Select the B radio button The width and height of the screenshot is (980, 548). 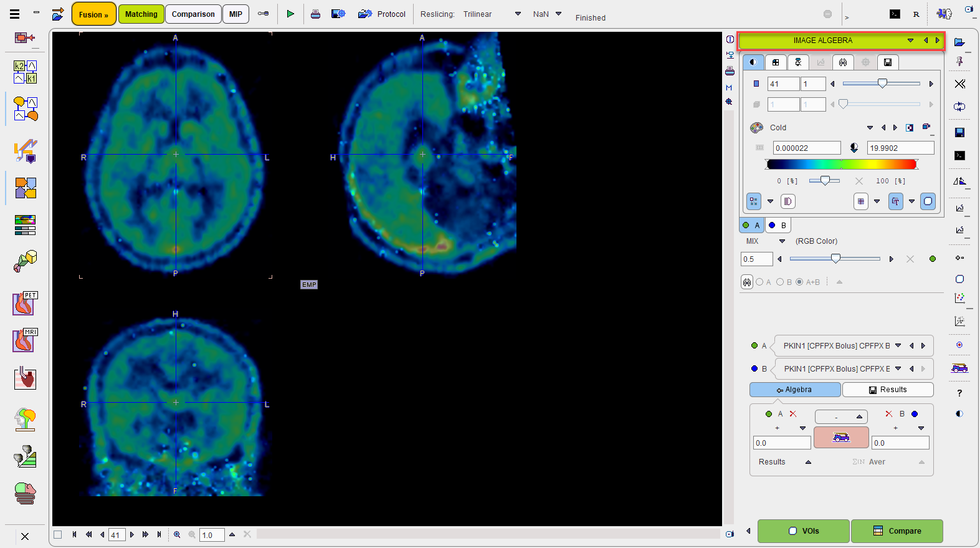[x=780, y=282]
